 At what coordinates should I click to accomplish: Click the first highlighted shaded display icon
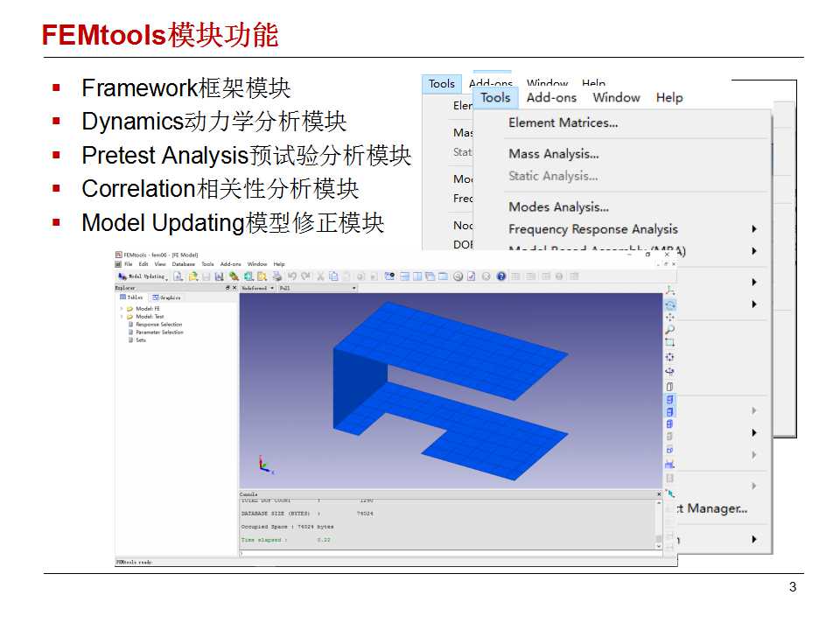coord(670,399)
